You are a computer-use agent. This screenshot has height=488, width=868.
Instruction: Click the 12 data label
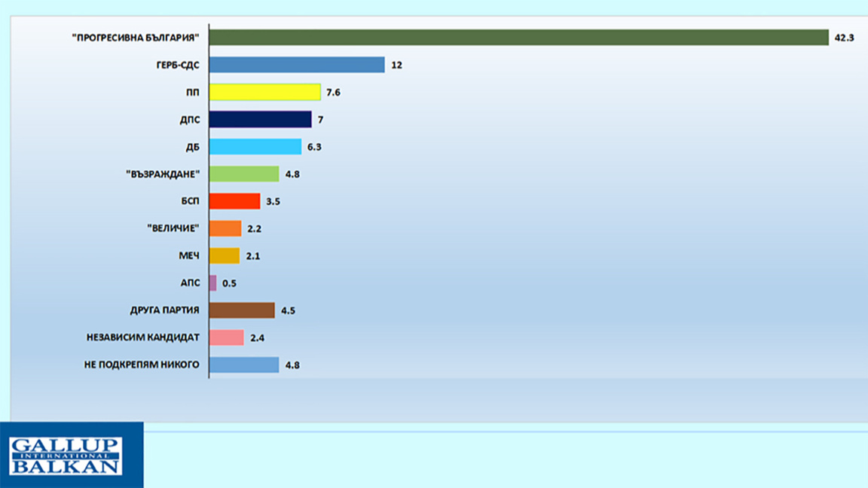point(396,66)
